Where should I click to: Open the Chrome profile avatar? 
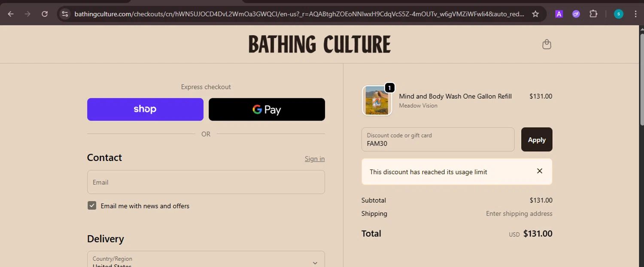[x=619, y=14]
